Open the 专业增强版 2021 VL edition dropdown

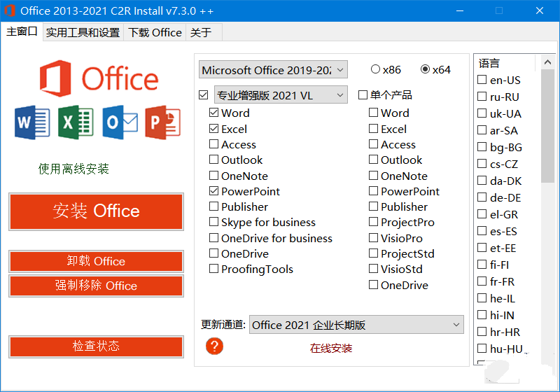[x=281, y=95]
